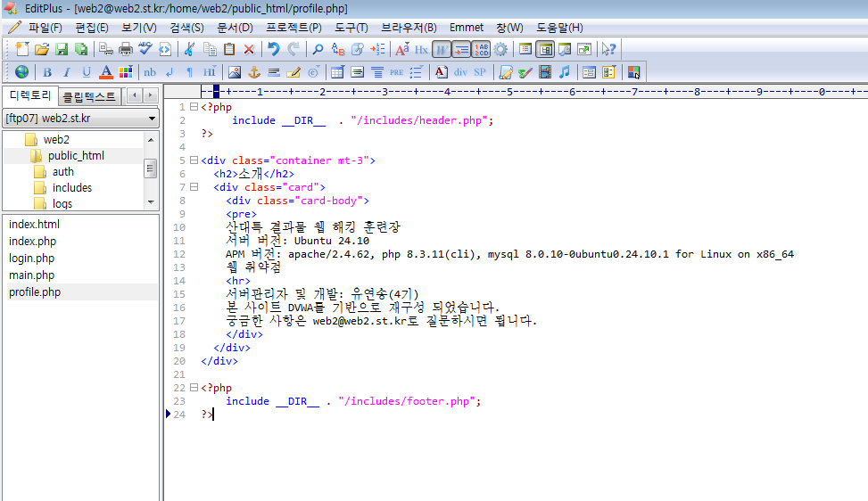
Task: Toggle the auto indent button
Action: click(461, 49)
